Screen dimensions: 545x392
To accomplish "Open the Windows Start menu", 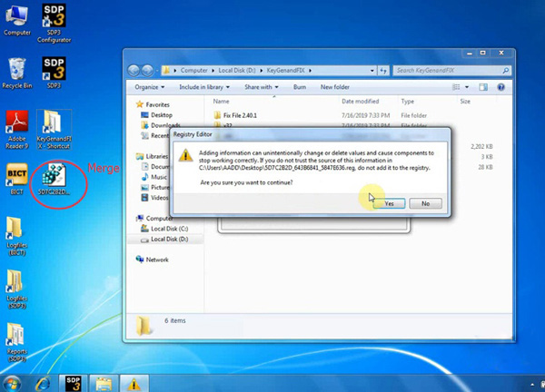I will [x=12, y=384].
